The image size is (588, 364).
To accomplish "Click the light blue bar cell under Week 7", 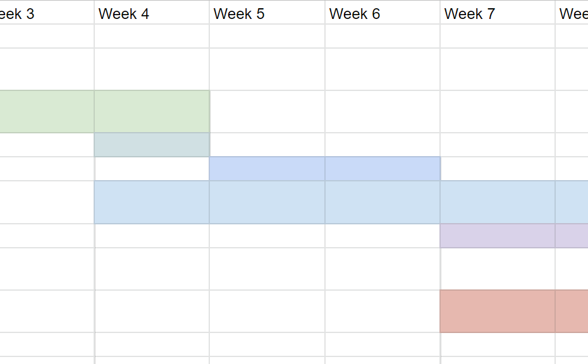I will (x=498, y=202).
